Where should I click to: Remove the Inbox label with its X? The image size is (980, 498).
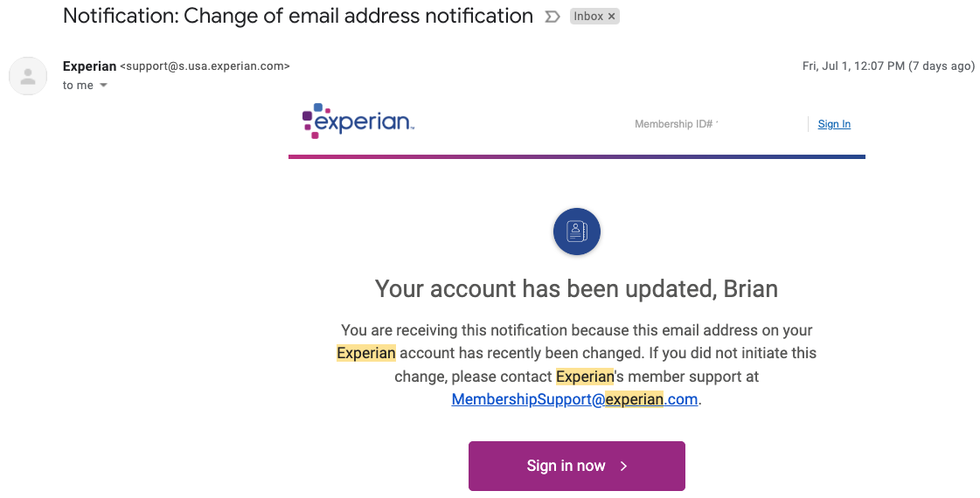(x=612, y=17)
